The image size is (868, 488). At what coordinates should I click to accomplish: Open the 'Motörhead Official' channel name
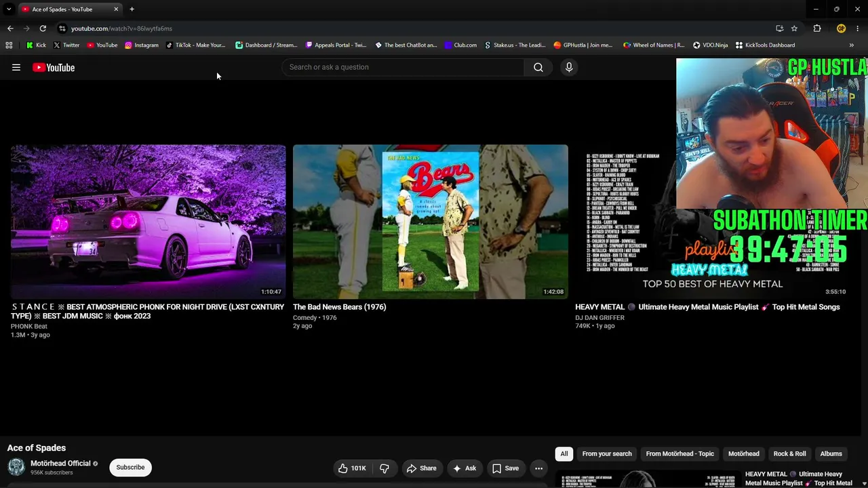pyautogui.click(x=60, y=464)
